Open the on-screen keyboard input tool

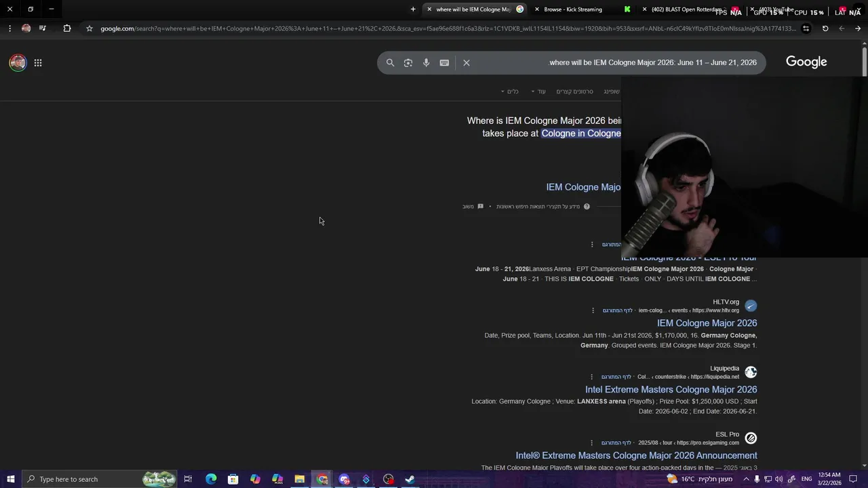[444, 62]
